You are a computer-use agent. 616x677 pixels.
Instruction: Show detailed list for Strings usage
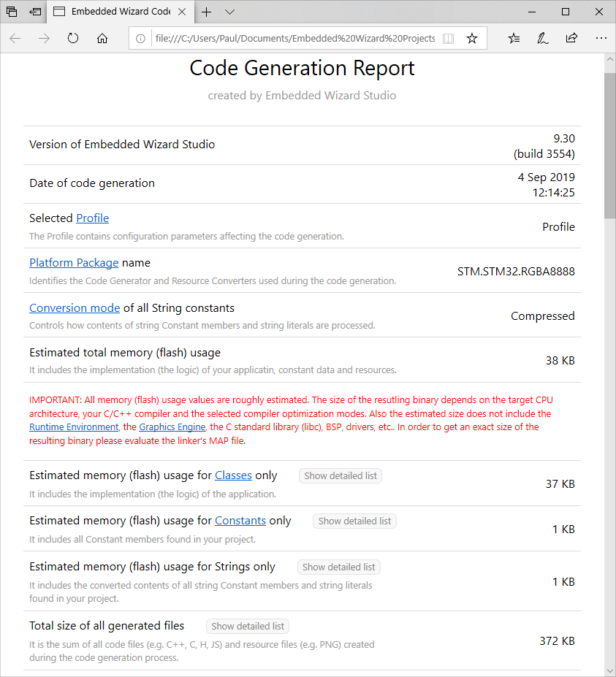[x=338, y=567]
